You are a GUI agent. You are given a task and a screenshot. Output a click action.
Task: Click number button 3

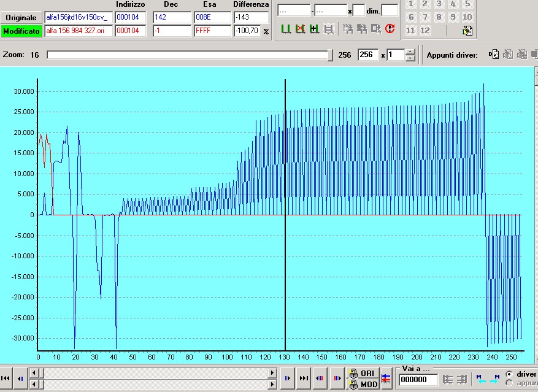439,4
